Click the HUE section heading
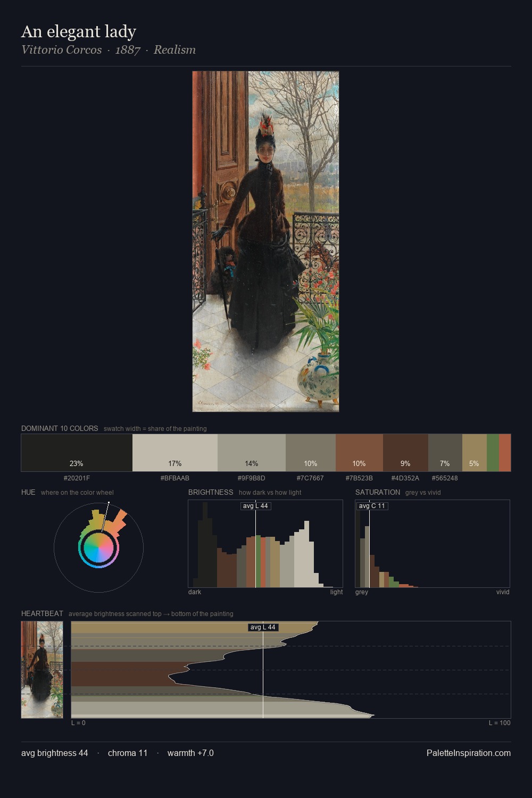 pos(28,492)
